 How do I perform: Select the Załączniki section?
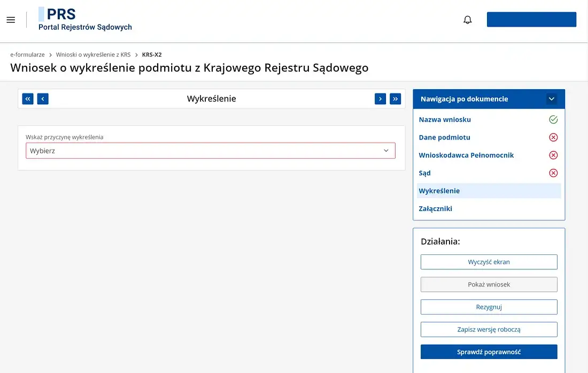click(436, 208)
